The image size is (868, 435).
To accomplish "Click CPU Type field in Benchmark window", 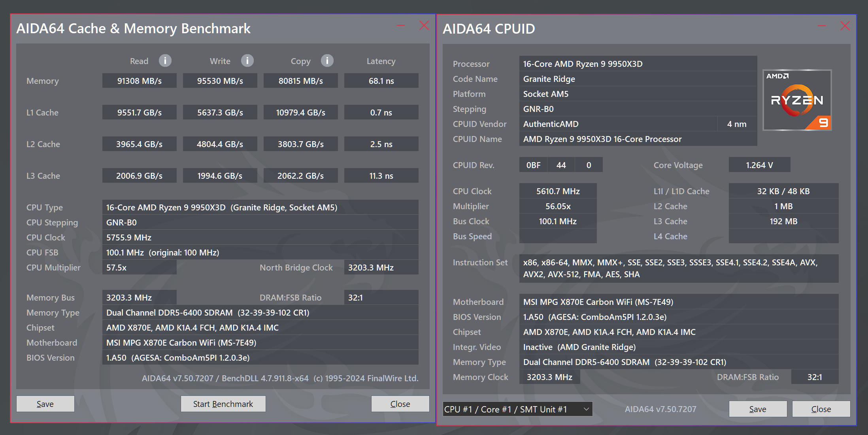I will pyautogui.click(x=260, y=207).
